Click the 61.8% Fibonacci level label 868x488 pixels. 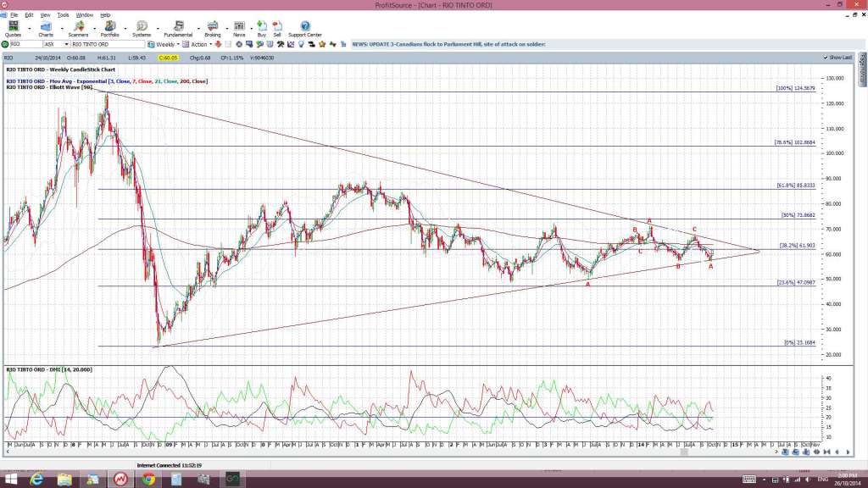coord(795,186)
